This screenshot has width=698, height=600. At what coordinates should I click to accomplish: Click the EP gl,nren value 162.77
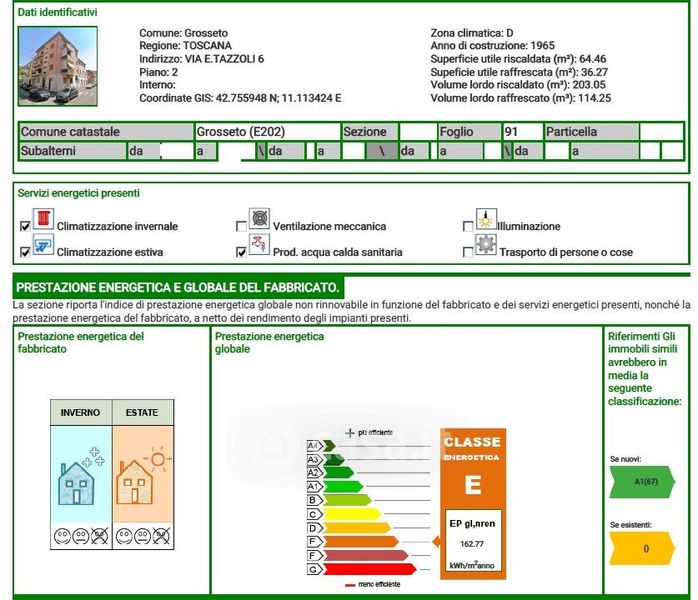point(472,544)
